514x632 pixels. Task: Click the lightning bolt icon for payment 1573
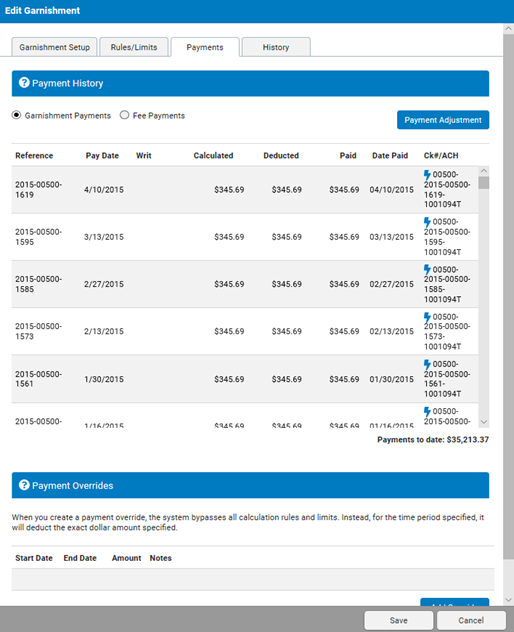[427, 317]
